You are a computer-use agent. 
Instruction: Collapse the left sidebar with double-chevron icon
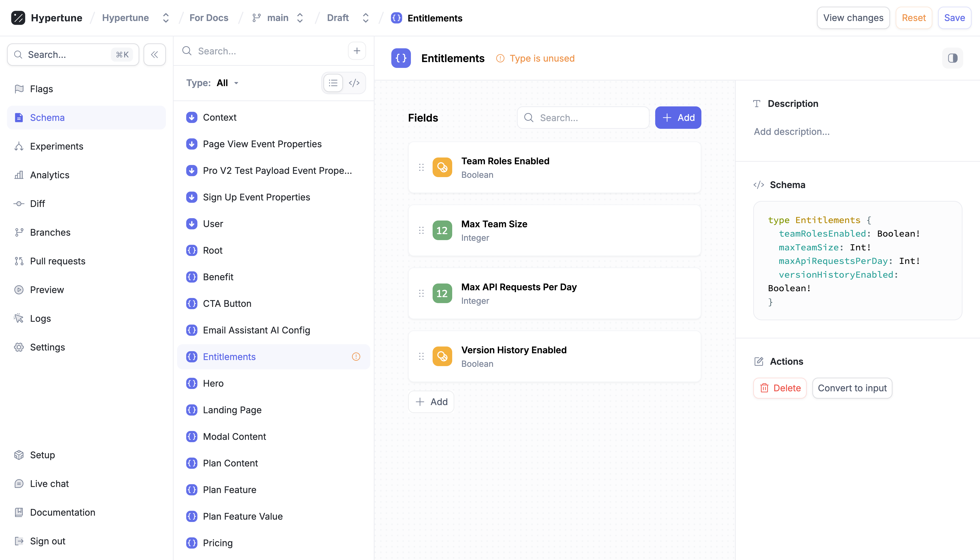pos(155,55)
